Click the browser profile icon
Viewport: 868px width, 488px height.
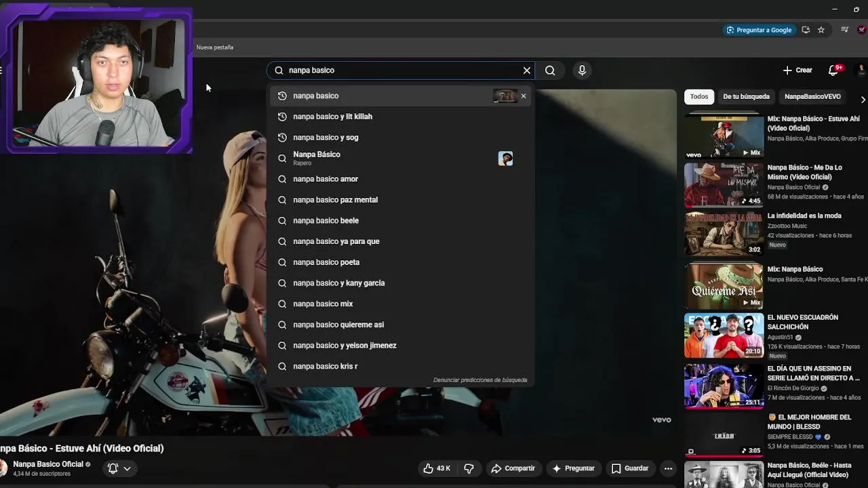point(863,30)
